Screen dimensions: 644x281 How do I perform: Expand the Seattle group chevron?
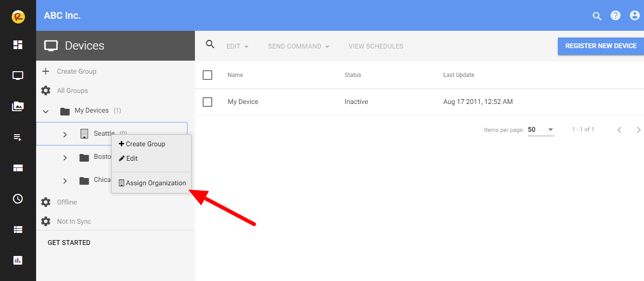pos(65,134)
